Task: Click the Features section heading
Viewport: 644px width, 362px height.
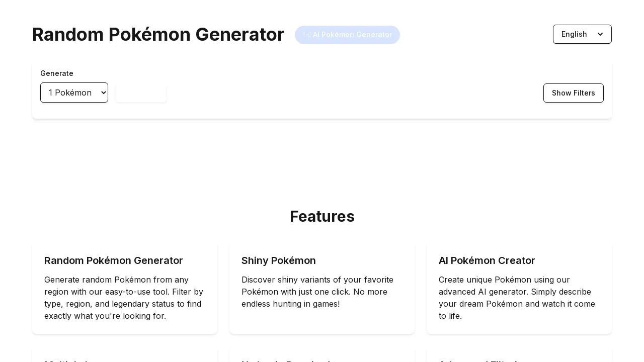Action: 322,216
